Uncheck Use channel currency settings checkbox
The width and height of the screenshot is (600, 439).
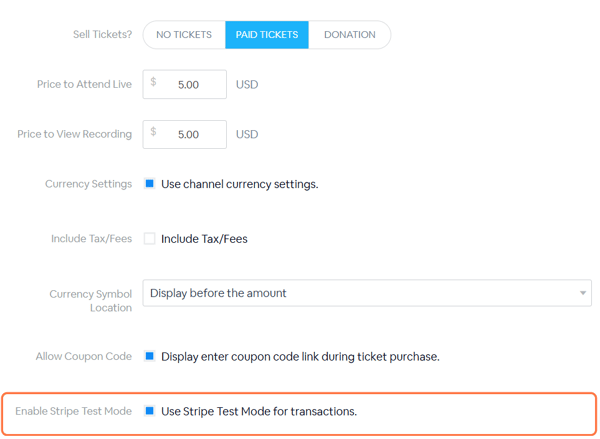[x=150, y=184]
